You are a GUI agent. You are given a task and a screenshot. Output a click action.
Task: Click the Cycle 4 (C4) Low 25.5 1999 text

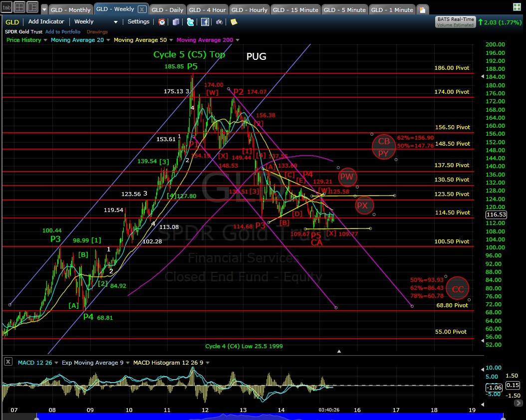[244, 346]
